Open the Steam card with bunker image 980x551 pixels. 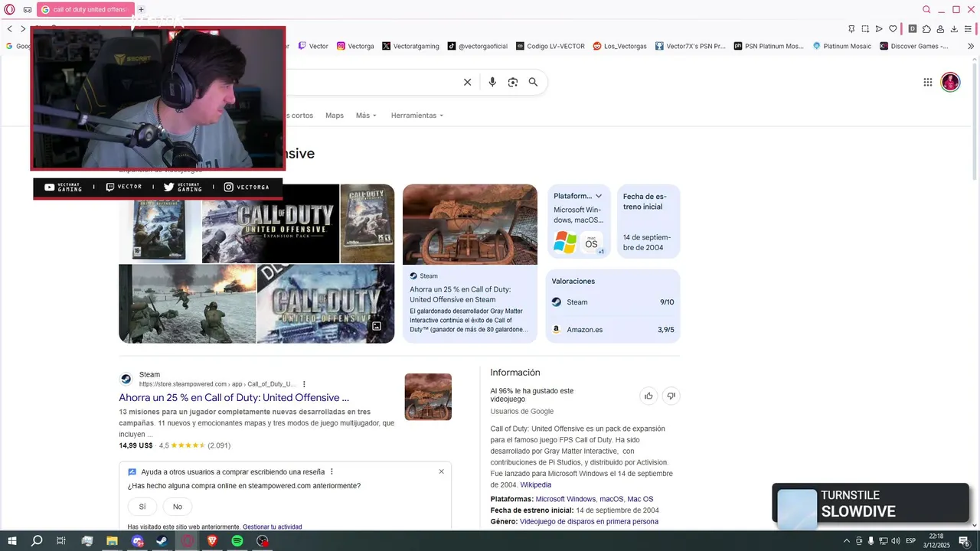click(470, 263)
